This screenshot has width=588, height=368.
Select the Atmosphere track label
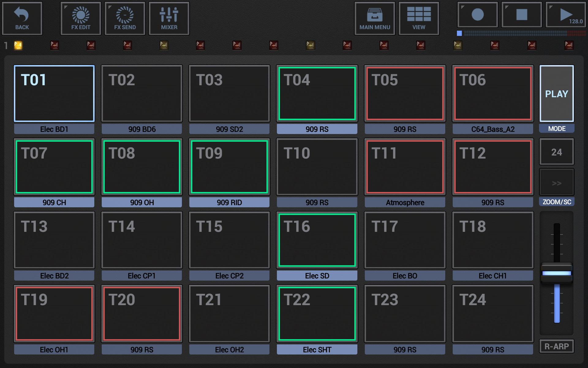405,202
